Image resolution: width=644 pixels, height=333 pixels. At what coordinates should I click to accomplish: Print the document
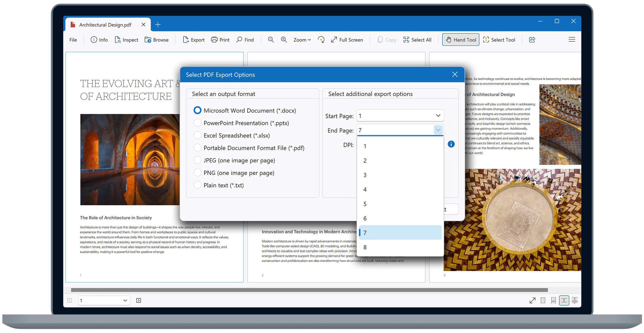point(220,40)
